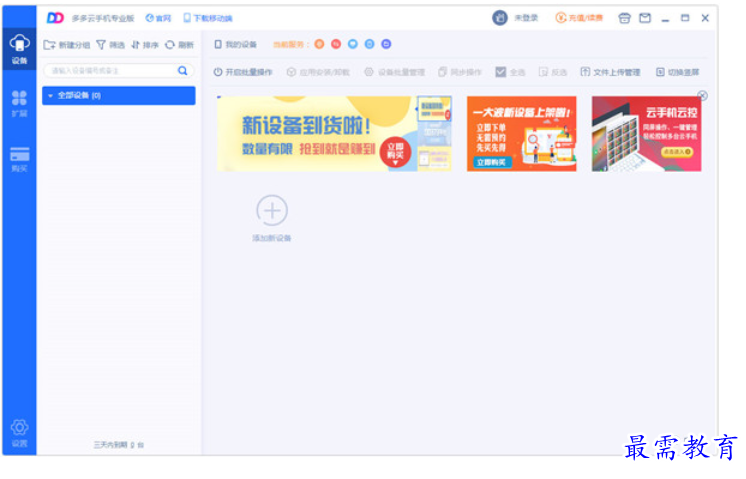Click the magnifier search icon
The width and height of the screenshot is (746, 479).
[183, 70]
